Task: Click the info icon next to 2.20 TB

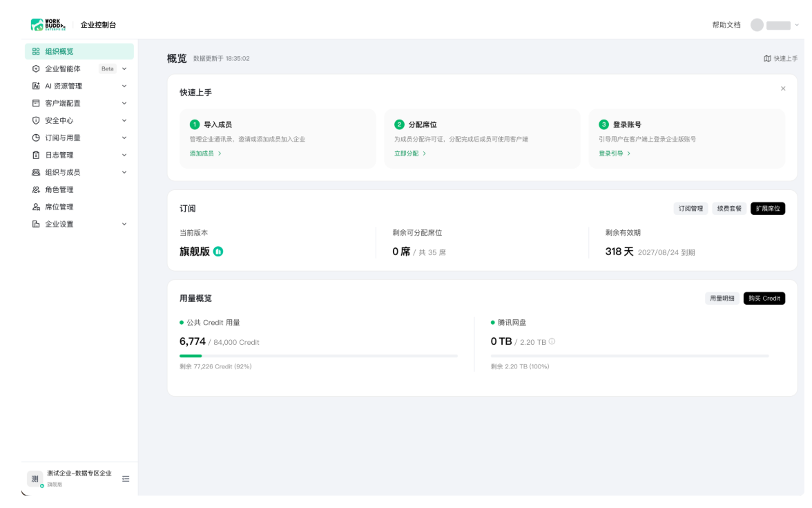Action: (x=552, y=341)
